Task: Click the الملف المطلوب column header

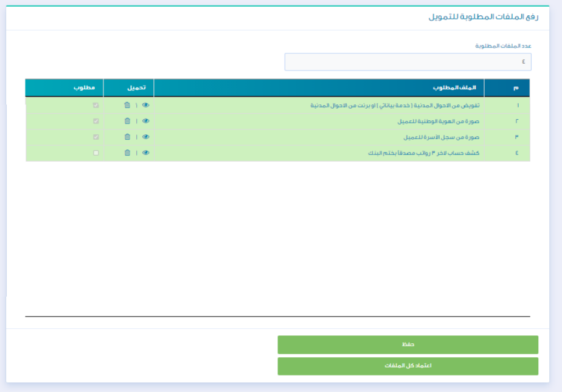Action: click(319, 88)
